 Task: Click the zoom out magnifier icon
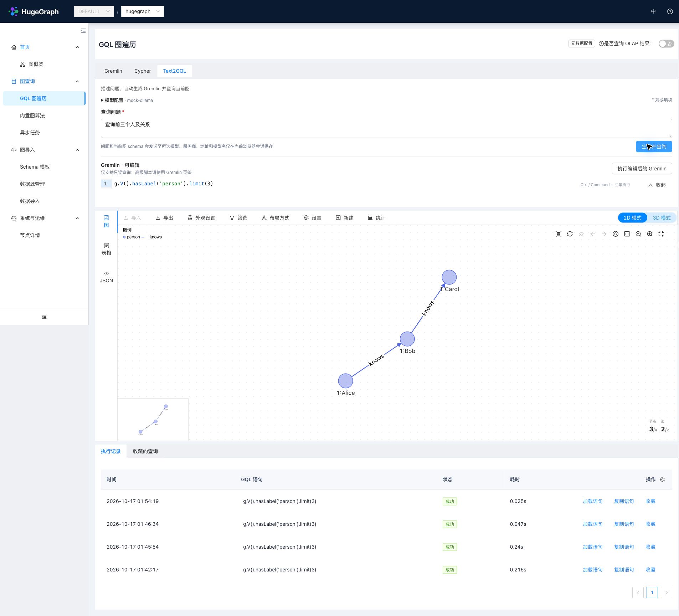638,234
